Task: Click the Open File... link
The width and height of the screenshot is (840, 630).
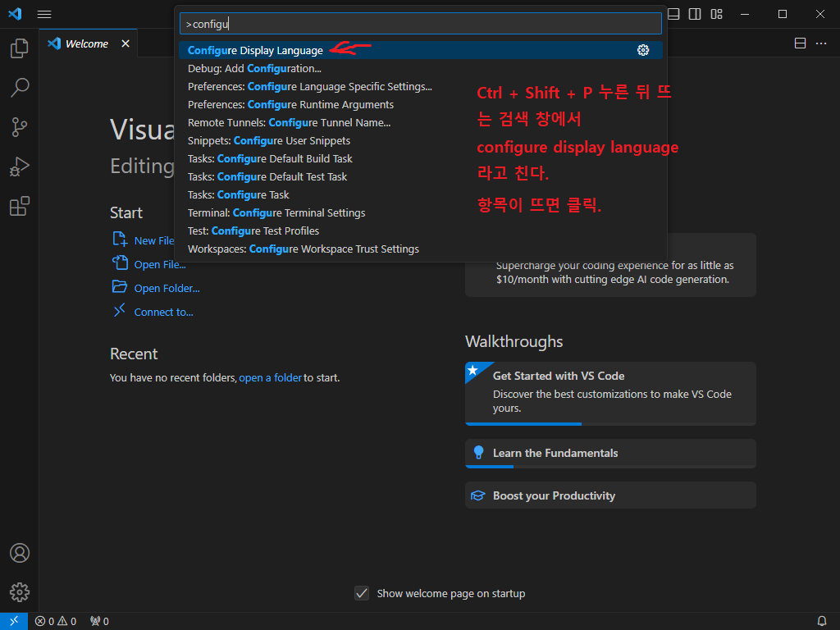Action: (160, 265)
